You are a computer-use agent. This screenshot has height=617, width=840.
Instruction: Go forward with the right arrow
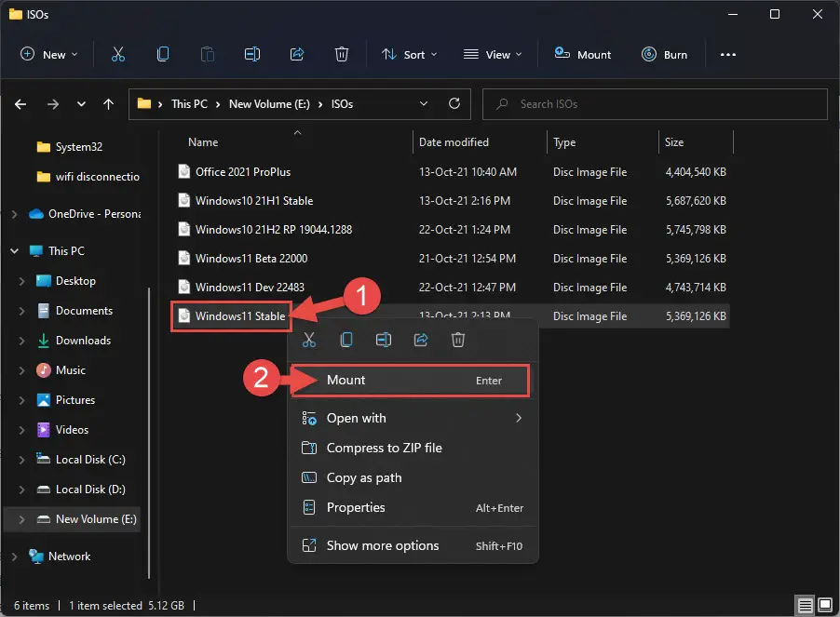(52, 104)
